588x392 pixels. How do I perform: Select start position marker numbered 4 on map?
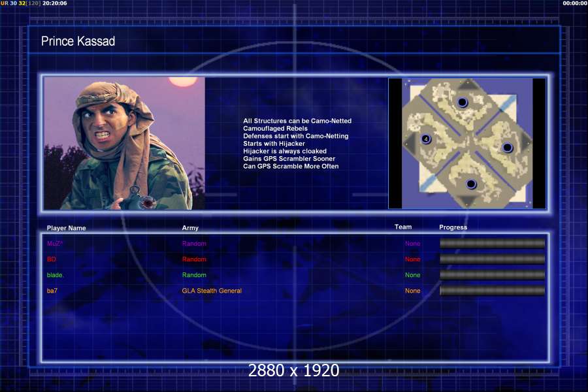coord(425,139)
